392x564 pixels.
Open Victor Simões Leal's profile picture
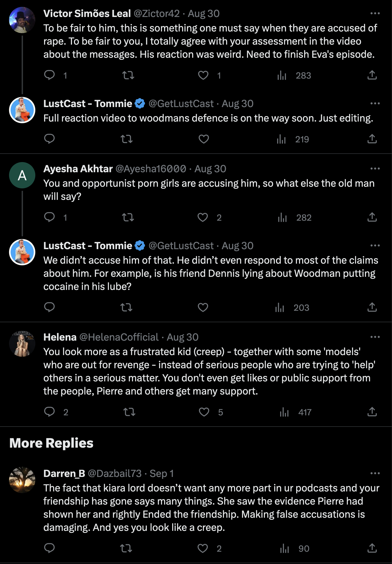[x=22, y=20]
